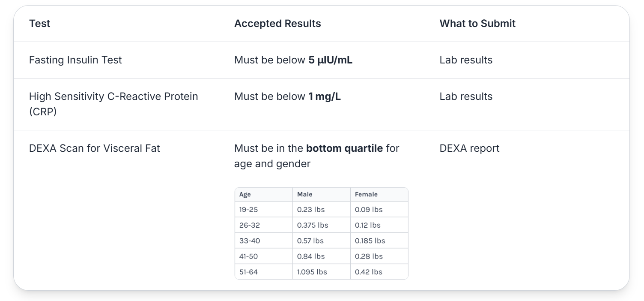The image size is (644, 301).
Task: Open the visceral fat quartile table image
Action: pyautogui.click(x=322, y=233)
